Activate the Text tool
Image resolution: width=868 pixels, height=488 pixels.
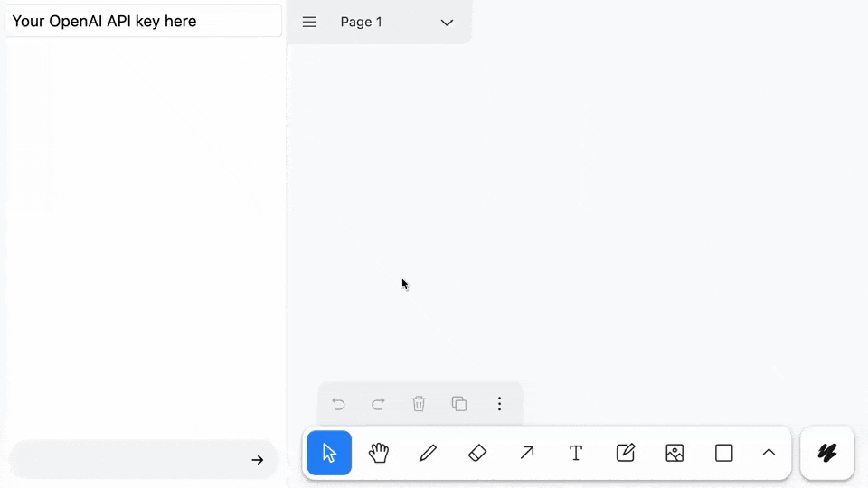point(576,453)
